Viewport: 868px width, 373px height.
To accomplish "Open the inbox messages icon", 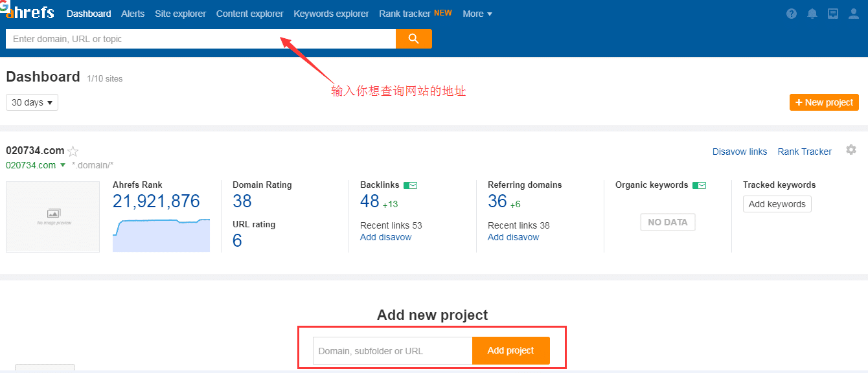I will pos(832,13).
